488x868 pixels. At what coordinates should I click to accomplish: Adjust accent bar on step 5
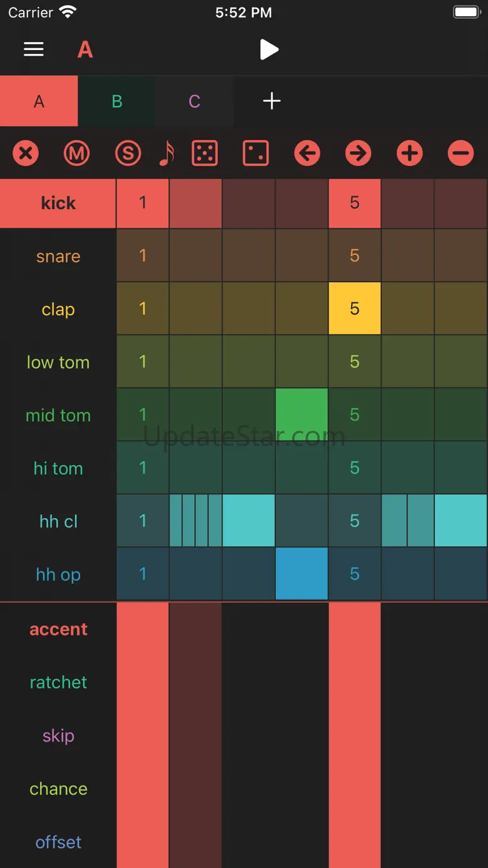(355, 732)
